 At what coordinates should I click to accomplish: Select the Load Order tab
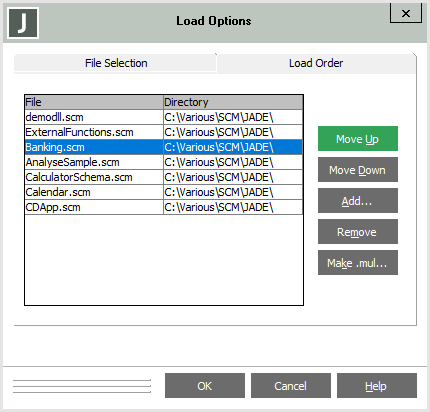pos(316,63)
